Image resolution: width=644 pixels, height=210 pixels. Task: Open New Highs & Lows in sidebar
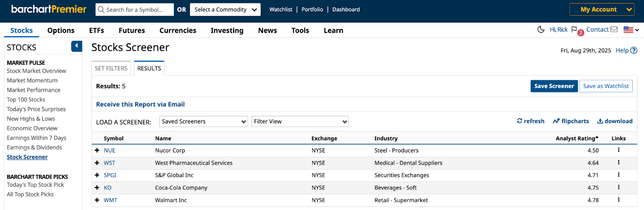coord(31,119)
